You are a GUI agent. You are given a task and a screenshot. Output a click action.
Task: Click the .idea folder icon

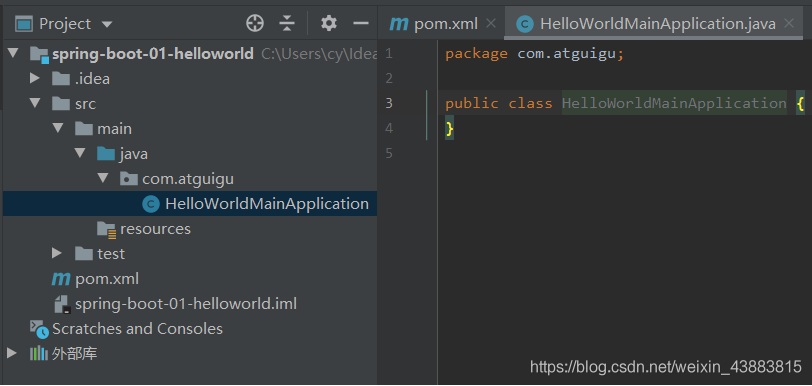61,79
